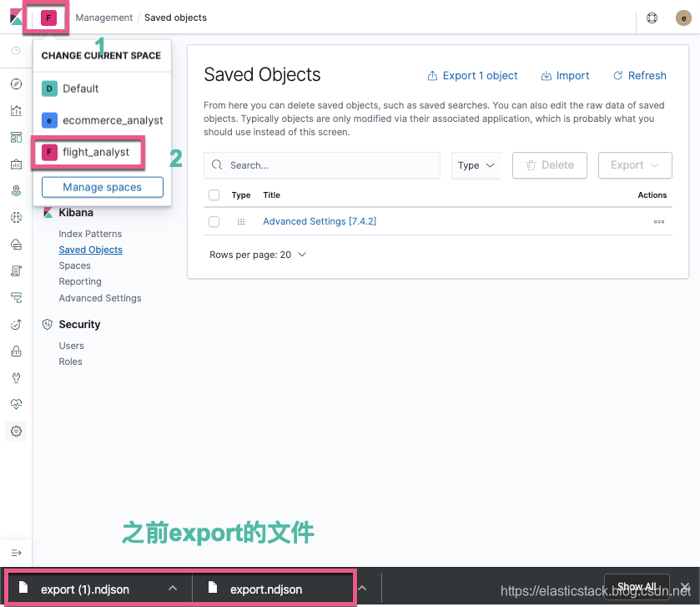700x607 pixels.
Task: Show All downloads in the download bar
Action: pos(637,586)
